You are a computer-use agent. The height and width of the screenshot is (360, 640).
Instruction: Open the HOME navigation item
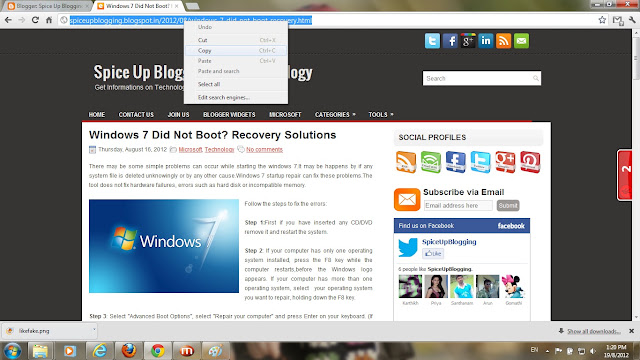97,115
